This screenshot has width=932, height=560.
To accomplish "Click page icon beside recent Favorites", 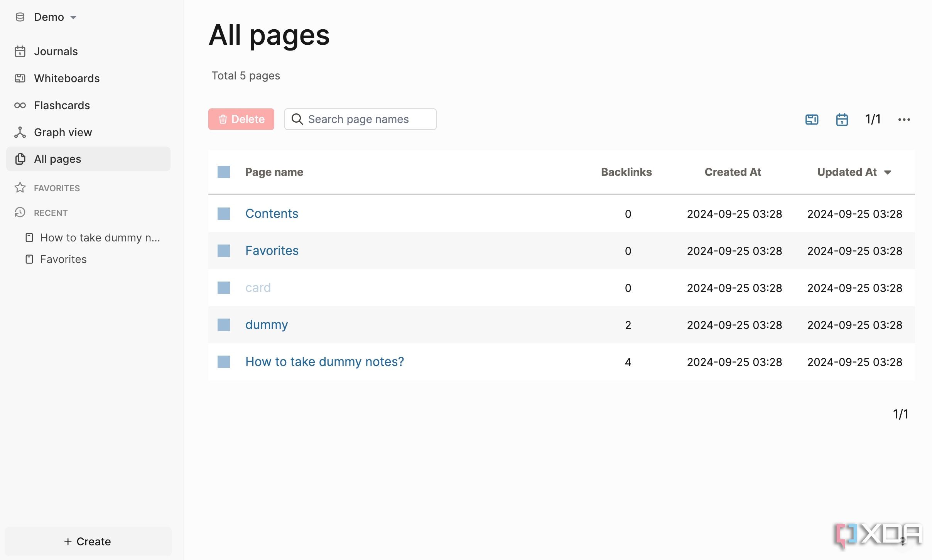I will (29, 259).
